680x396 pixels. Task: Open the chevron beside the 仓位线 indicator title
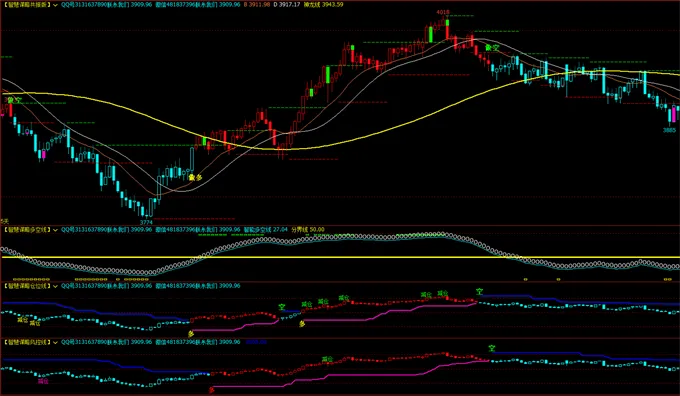55,286
